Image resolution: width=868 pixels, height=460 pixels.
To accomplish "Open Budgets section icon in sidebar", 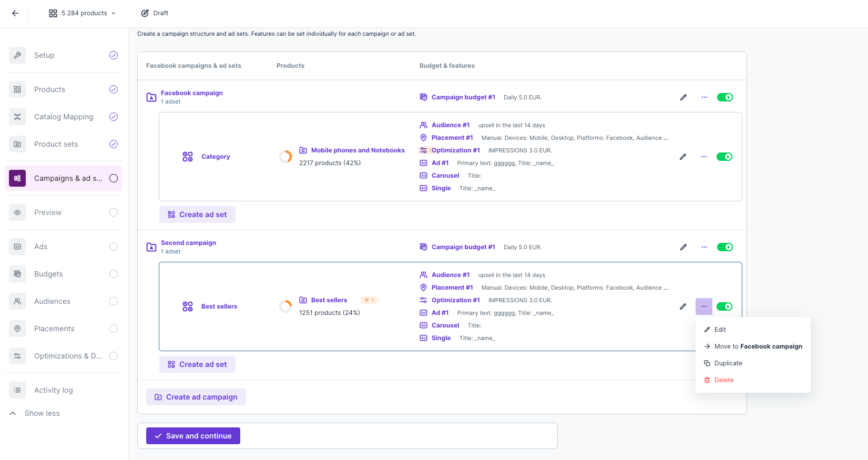I will [17, 274].
